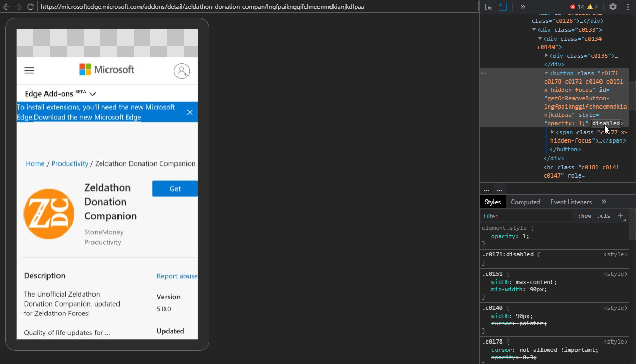Click the opacity: 1 declaration in element.style
The width and height of the screenshot is (636, 364).
coord(510,236)
